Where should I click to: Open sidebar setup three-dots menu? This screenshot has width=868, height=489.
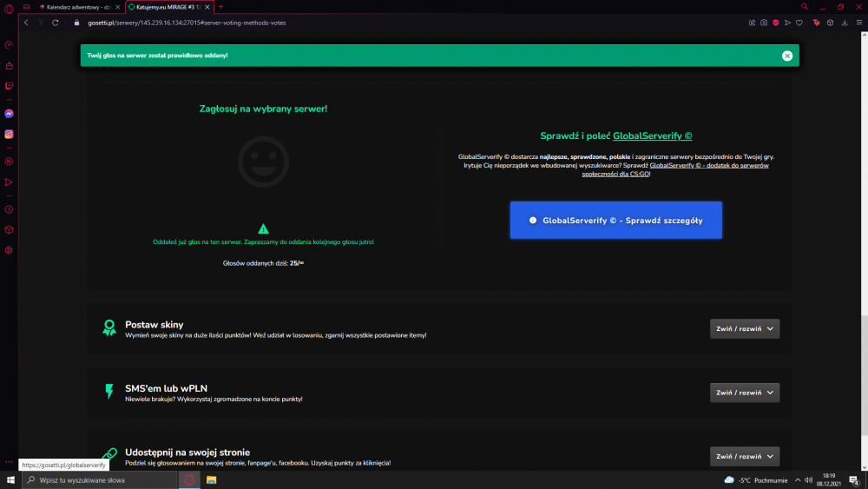point(9,462)
